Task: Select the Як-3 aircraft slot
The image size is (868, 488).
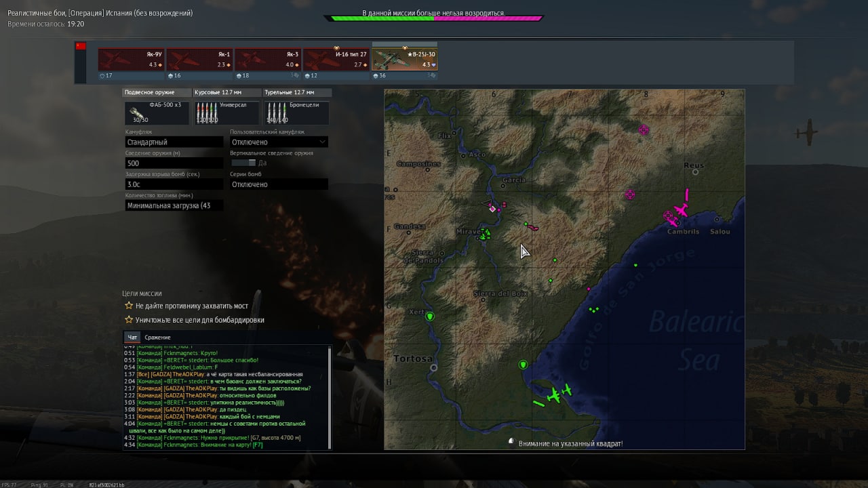Action: (268, 59)
